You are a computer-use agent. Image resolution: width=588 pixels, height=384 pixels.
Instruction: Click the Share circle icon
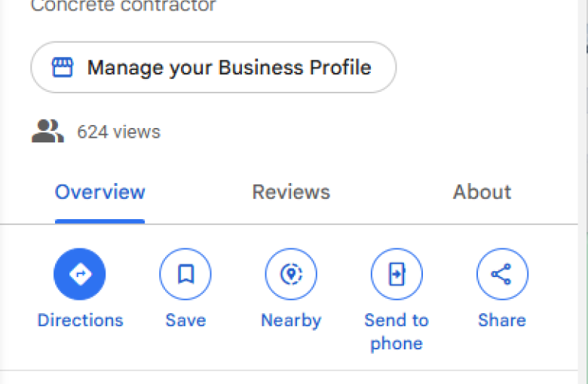[x=503, y=274]
